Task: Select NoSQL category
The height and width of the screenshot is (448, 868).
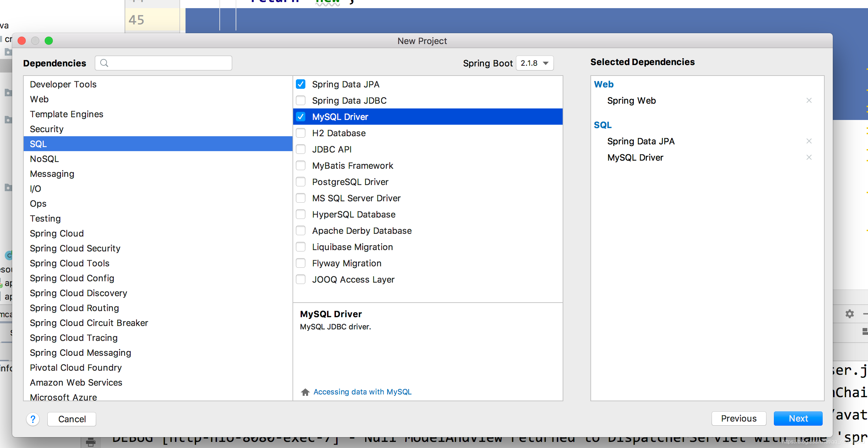Action: (x=158, y=159)
